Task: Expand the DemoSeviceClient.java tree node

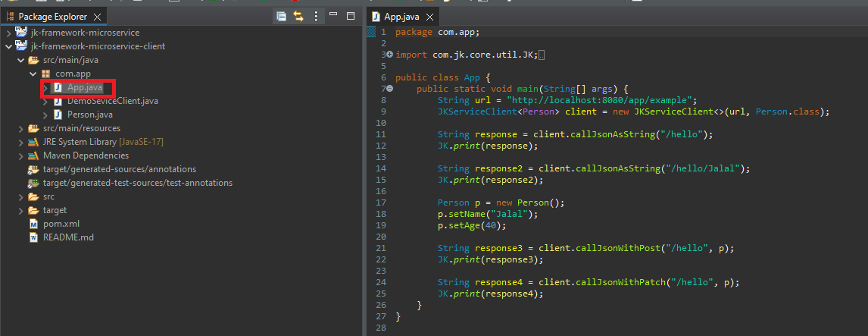Action: (45, 102)
